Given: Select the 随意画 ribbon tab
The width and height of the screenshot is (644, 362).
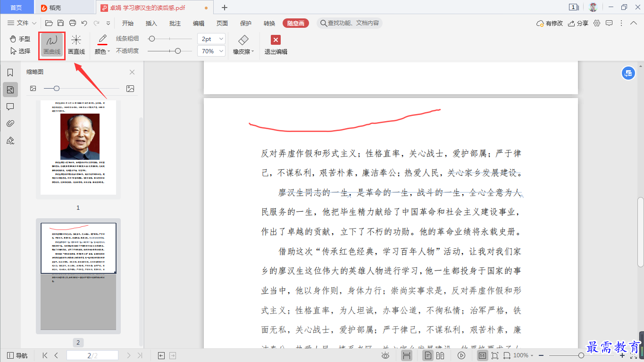Looking at the screenshot, I should pyautogui.click(x=295, y=23).
